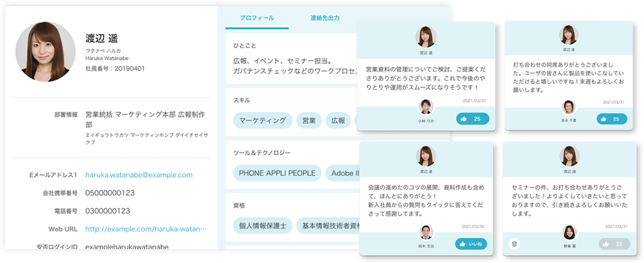The width and height of the screenshot is (644, 263).
Task: Open the Web URL example.com link
Action: coord(146,229)
